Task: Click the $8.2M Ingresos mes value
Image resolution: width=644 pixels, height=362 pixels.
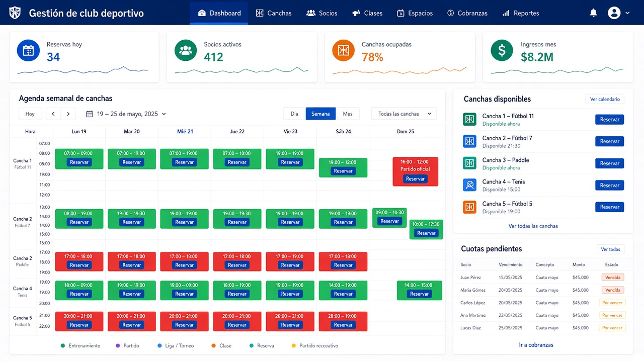Action: pos(537,57)
